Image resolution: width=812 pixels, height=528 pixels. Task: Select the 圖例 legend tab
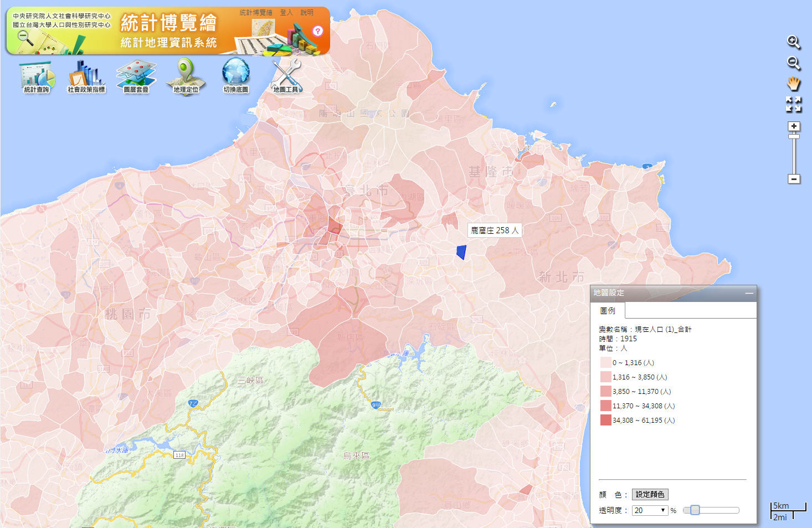[608, 311]
